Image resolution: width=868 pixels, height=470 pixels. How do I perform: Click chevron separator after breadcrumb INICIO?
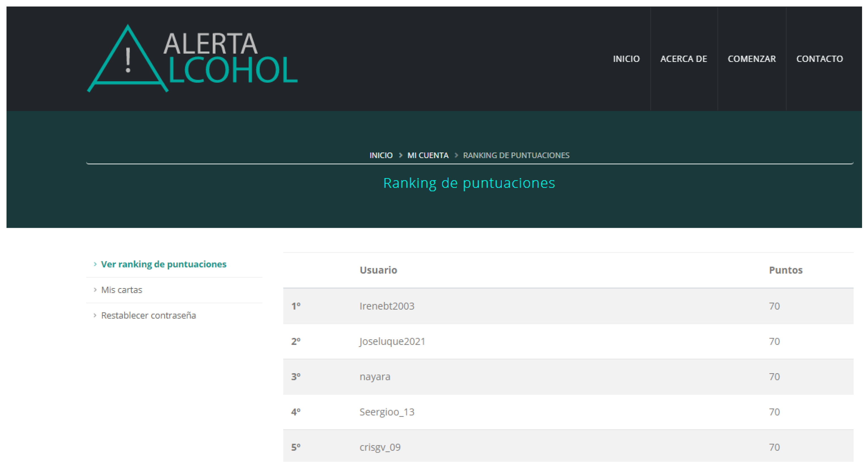(401, 155)
